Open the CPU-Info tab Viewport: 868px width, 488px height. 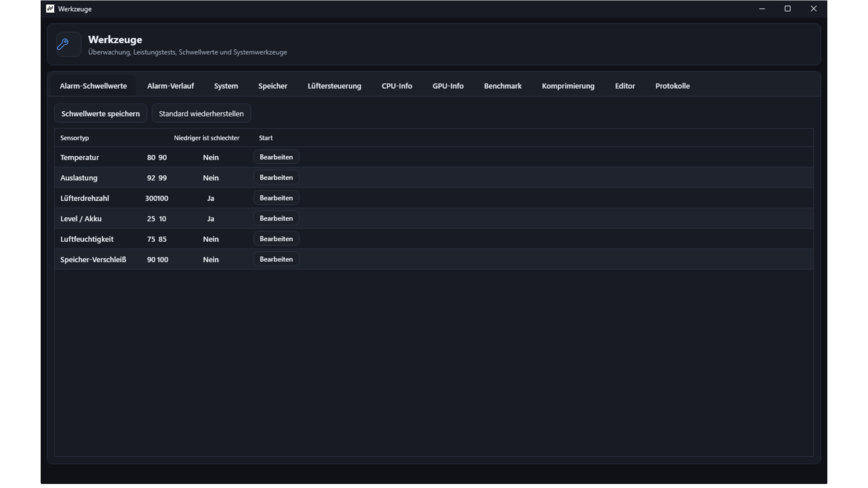tap(397, 86)
